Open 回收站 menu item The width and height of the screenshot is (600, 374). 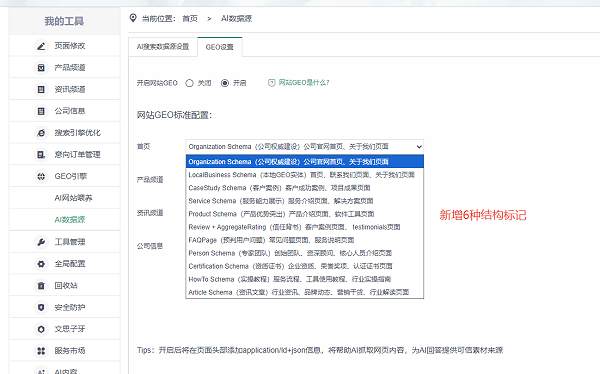65,286
